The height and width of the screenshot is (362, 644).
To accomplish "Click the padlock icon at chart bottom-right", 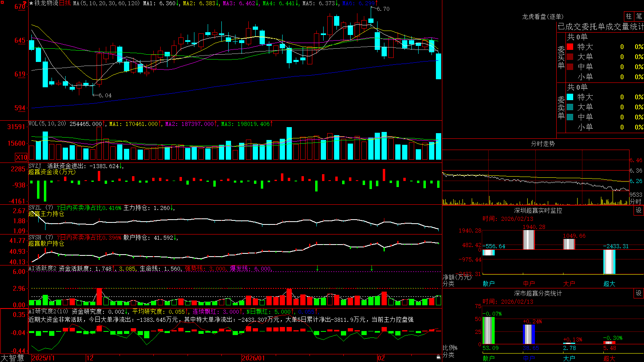I will click(439, 357).
